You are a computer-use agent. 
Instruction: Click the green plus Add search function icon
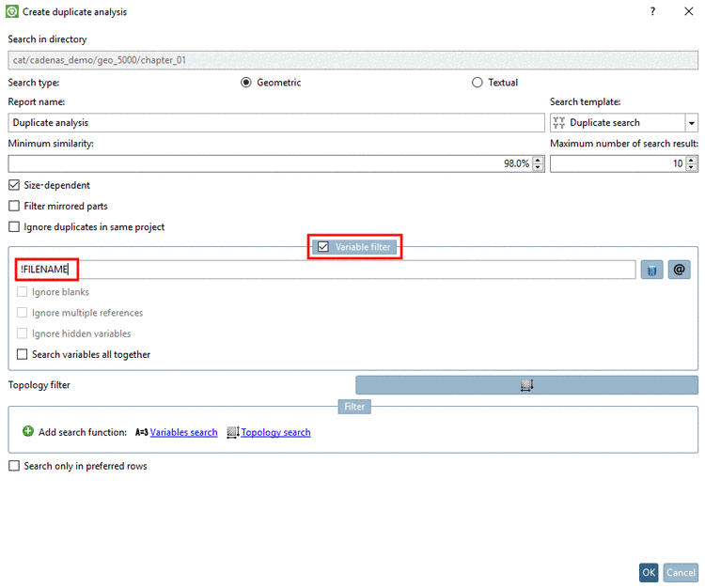[28, 432]
